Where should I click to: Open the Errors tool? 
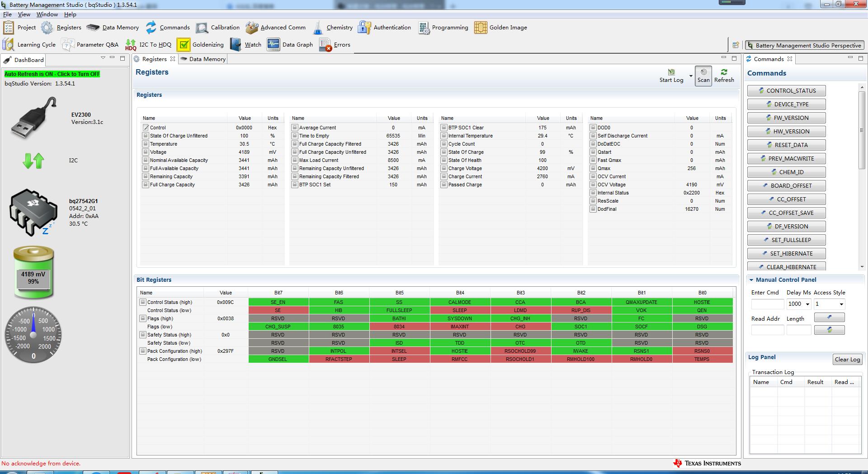point(335,45)
